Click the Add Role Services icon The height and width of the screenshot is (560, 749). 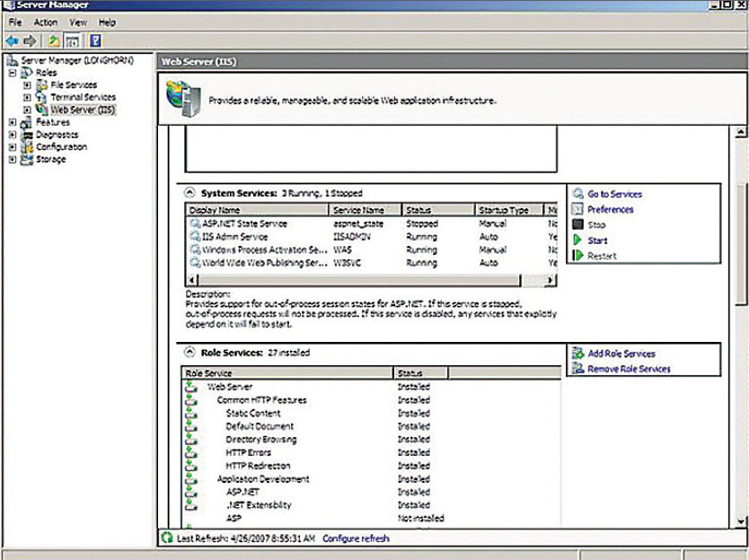[x=577, y=354]
